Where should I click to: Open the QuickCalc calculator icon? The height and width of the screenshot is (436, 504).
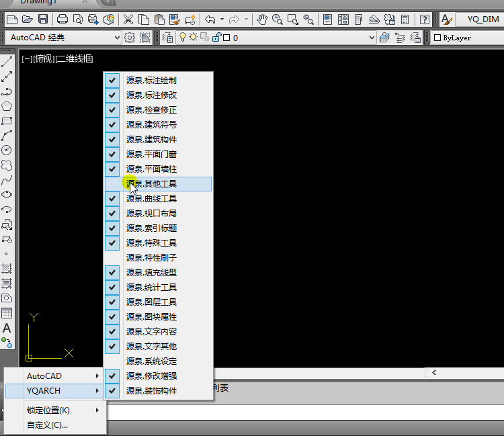pos(405,19)
